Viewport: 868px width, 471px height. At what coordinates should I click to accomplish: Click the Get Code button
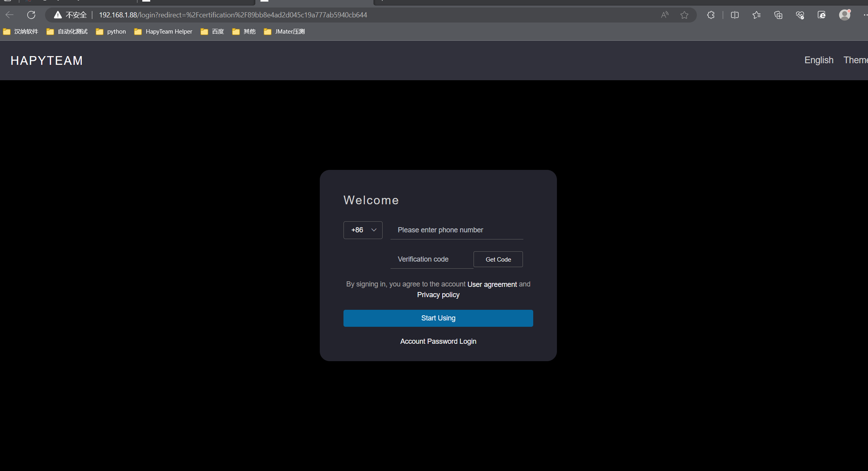[x=498, y=259]
